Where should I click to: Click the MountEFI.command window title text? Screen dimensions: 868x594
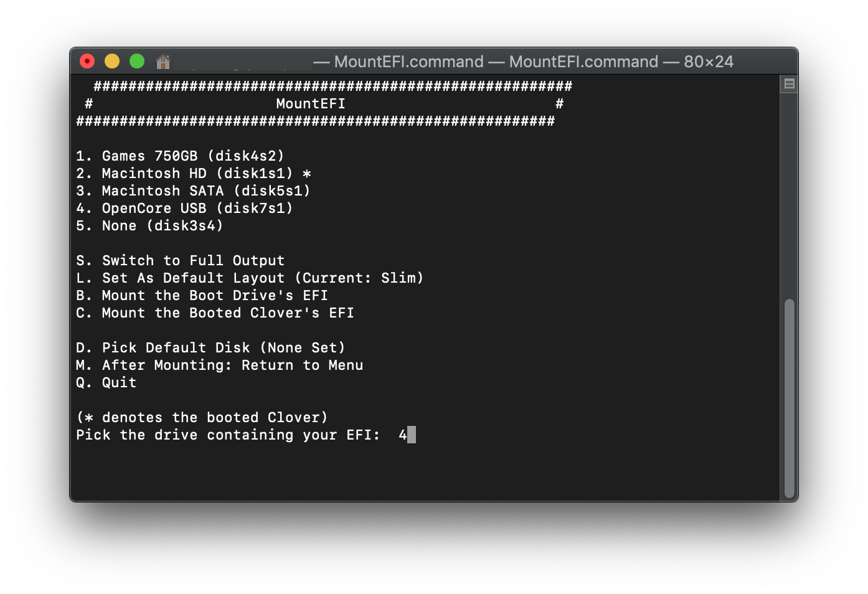pyautogui.click(x=523, y=62)
